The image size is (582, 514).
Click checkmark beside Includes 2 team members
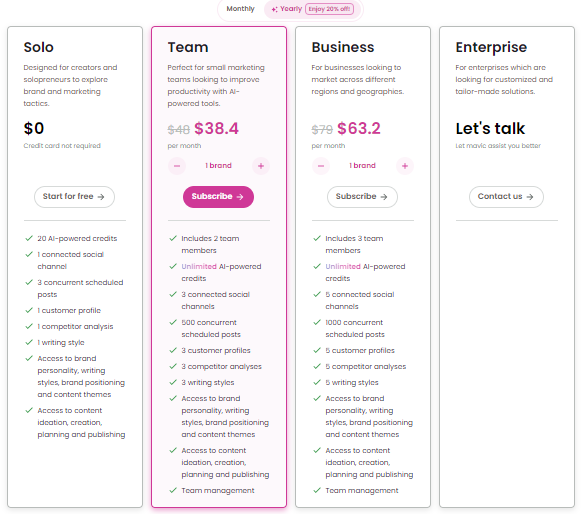(x=173, y=238)
